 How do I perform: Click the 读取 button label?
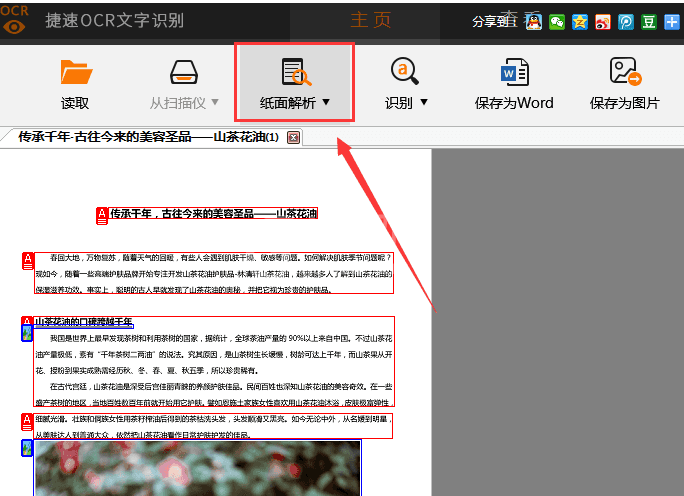75,103
